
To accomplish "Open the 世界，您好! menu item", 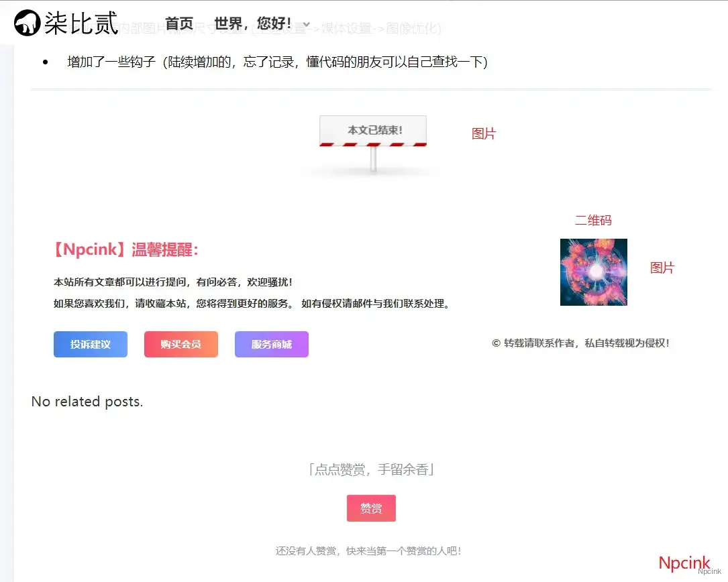I will click(x=253, y=24).
